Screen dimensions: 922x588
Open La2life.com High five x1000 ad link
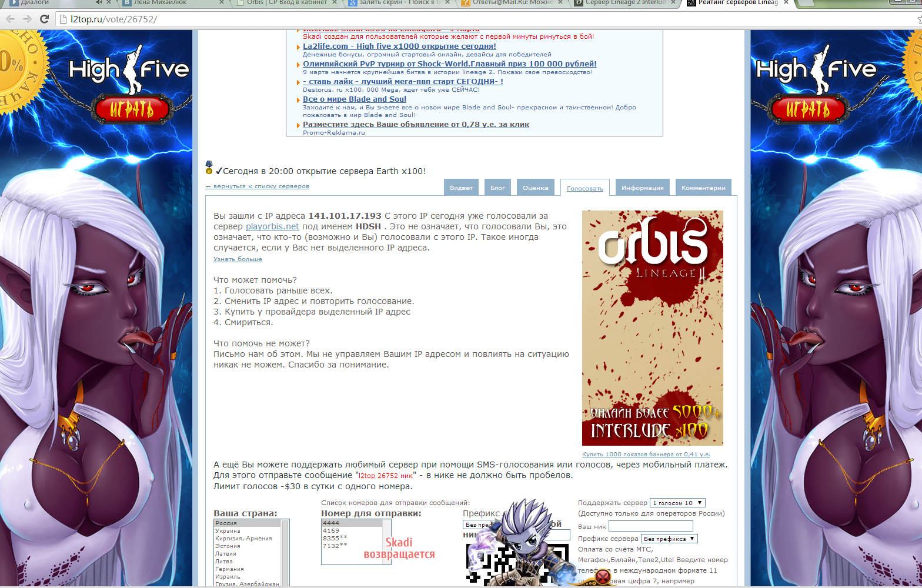click(x=399, y=46)
